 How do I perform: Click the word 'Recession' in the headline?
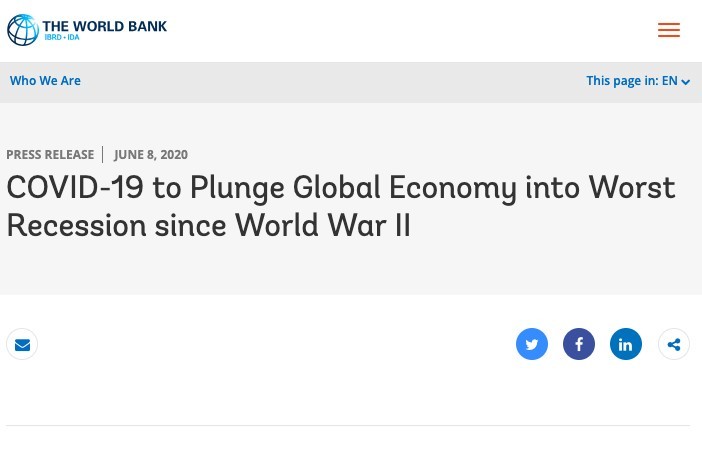(77, 225)
